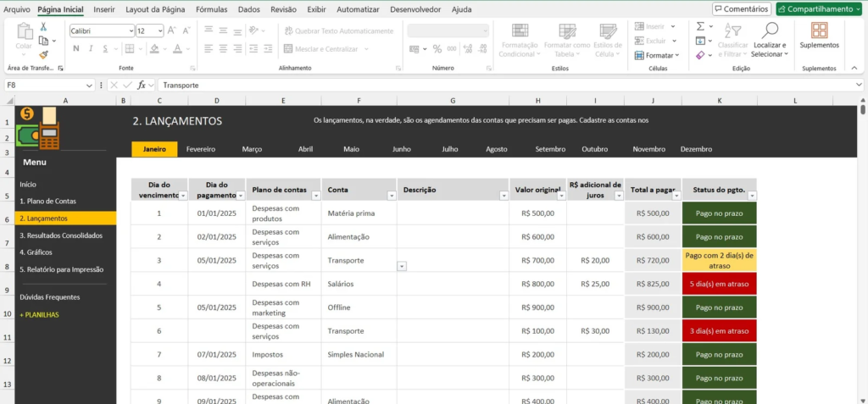The height and width of the screenshot is (404, 868).
Task: Click the AutoSum sigma icon
Action: (700, 26)
